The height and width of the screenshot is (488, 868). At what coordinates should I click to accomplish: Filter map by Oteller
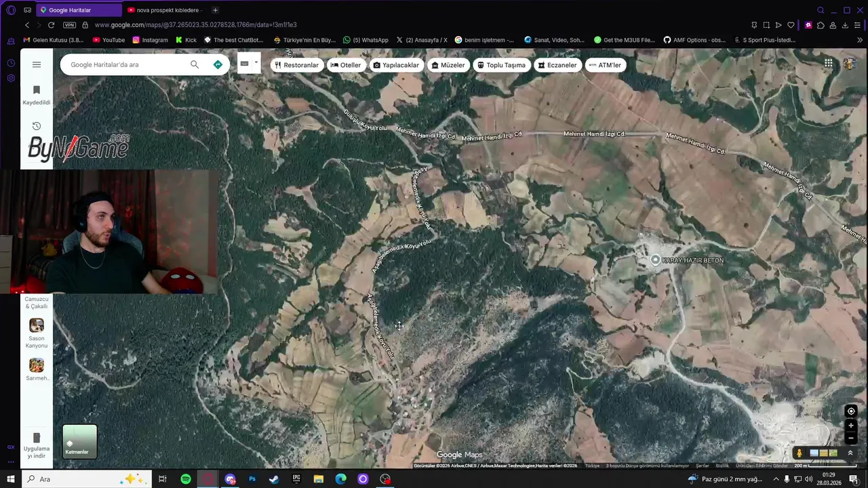pos(346,65)
